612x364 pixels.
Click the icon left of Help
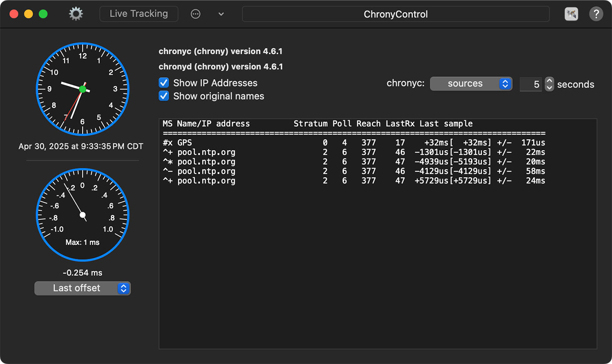(x=571, y=14)
